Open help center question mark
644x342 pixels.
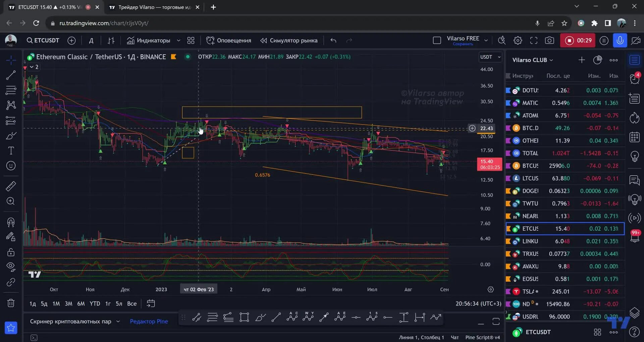[x=634, y=332]
